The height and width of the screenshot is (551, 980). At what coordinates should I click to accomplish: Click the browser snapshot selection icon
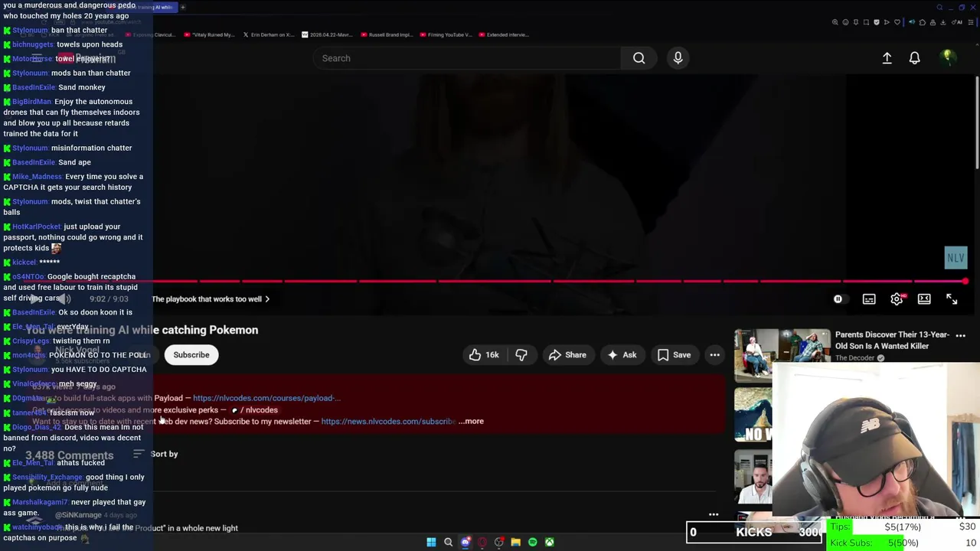pyautogui.click(x=866, y=22)
